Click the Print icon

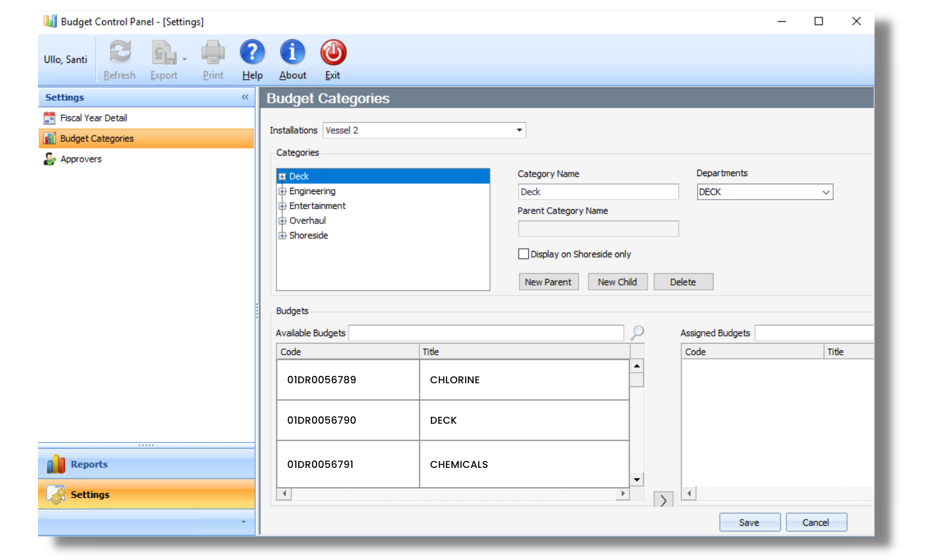(212, 52)
